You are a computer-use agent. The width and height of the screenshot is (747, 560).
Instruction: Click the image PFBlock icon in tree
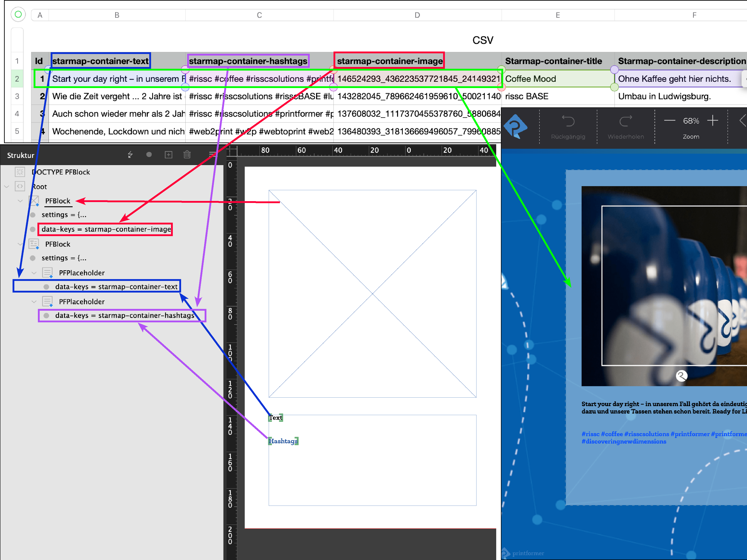click(x=34, y=201)
